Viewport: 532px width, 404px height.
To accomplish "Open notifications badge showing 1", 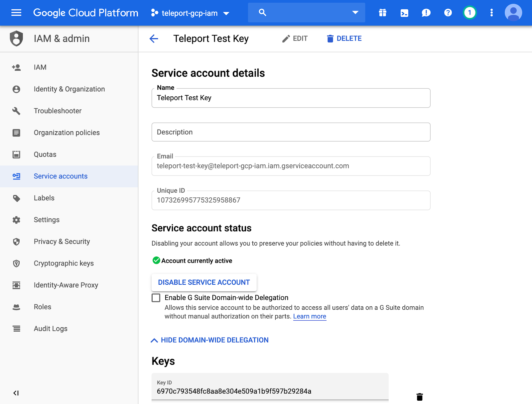I will coord(469,13).
